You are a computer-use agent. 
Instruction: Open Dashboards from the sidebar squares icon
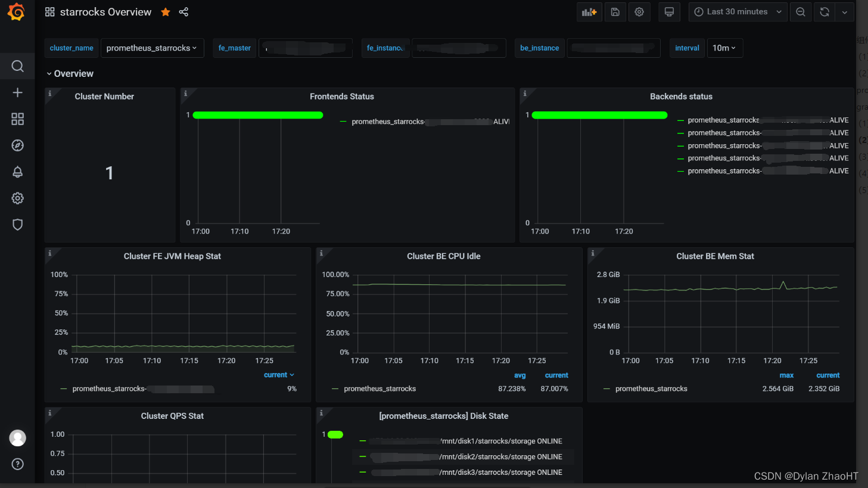pos(17,119)
